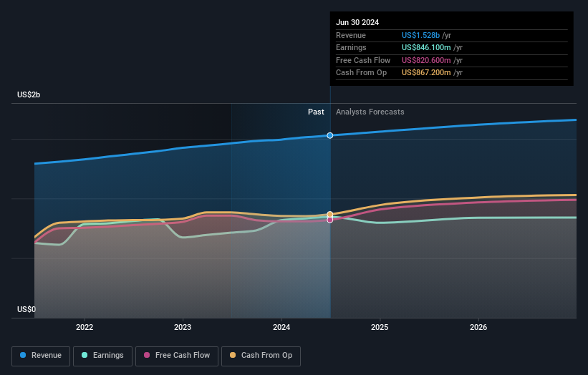Select the 2023 axis label
Image resolution: width=588 pixels, height=375 pixels.
[183, 327]
